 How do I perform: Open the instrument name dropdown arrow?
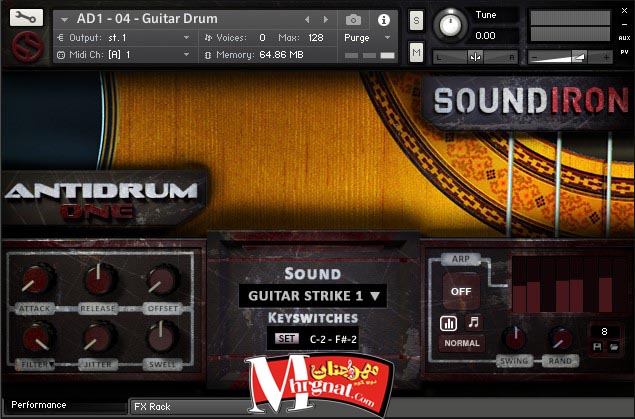[64, 19]
